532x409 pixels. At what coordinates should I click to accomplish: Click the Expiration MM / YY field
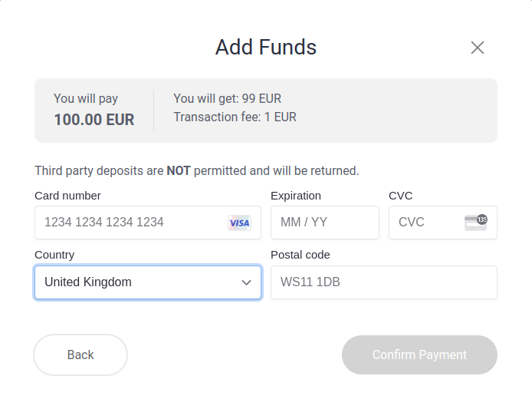pos(325,223)
